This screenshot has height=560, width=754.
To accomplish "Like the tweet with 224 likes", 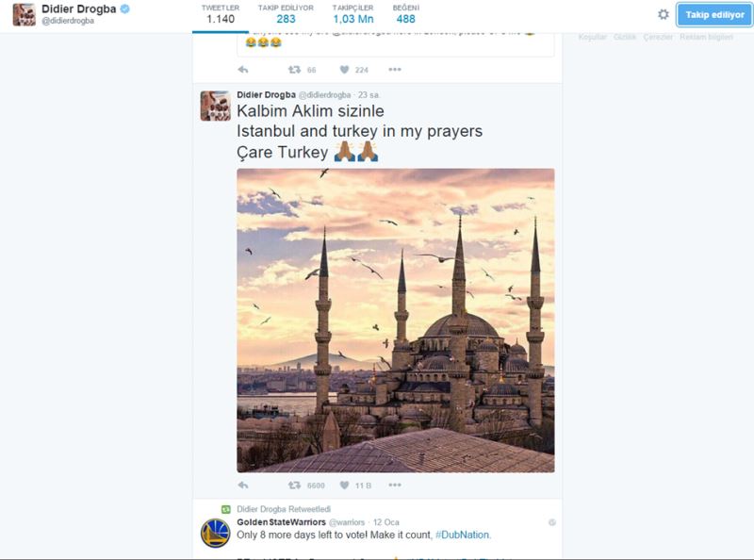I will pyautogui.click(x=344, y=69).
